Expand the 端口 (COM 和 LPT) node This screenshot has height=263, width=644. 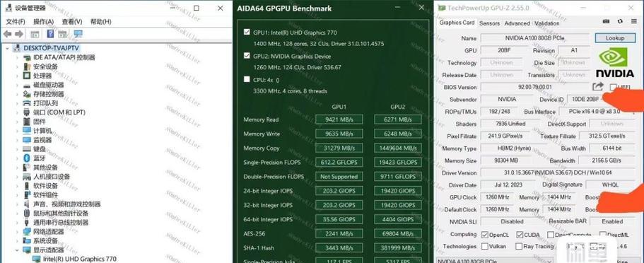(x=17, y=112)
